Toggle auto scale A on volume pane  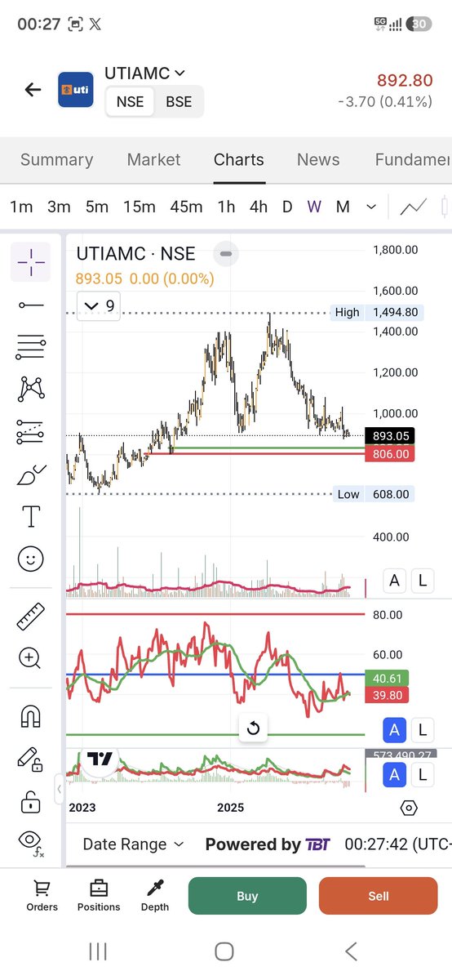[x=394, y=581]
